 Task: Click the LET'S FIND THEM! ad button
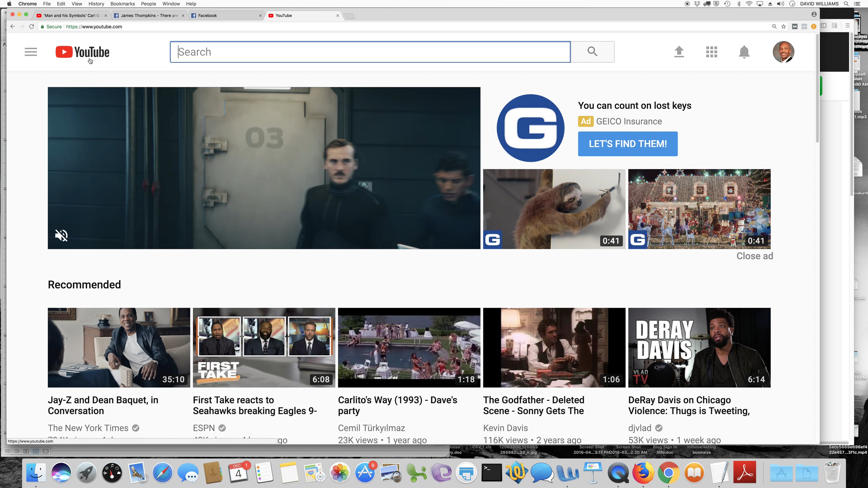tap(627, 144)
